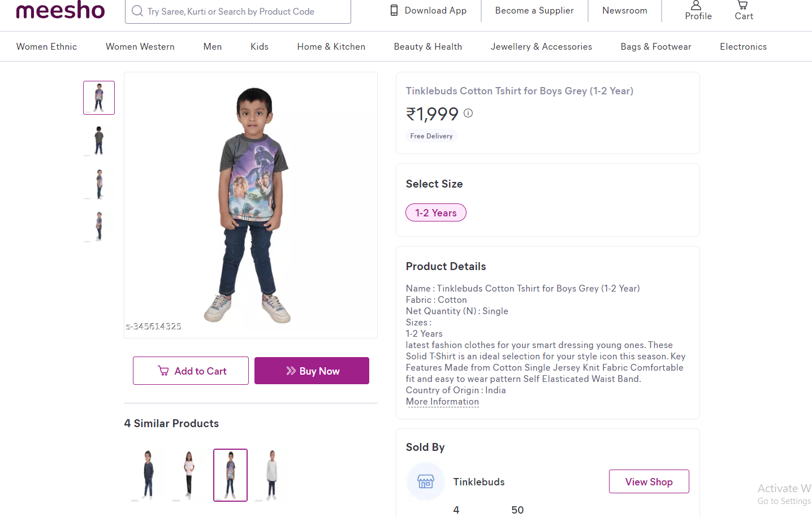Click the Add to Cart button
Image resolution: width=812 pixels, height=517 pixels.
pyautogui.click(x=191, y=371)
